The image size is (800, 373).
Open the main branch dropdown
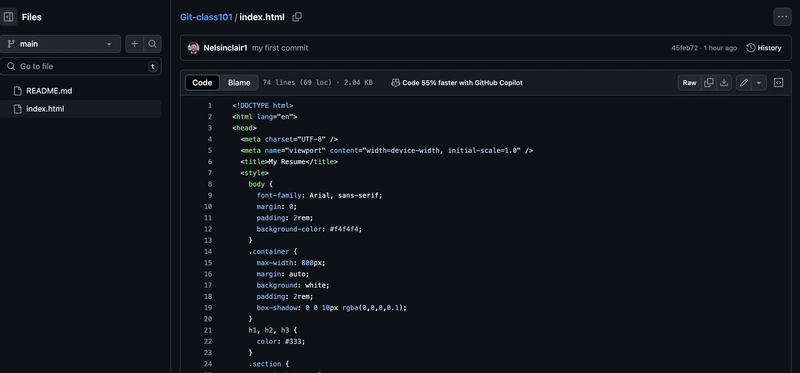pyautogui.click(x=60, y=44)
